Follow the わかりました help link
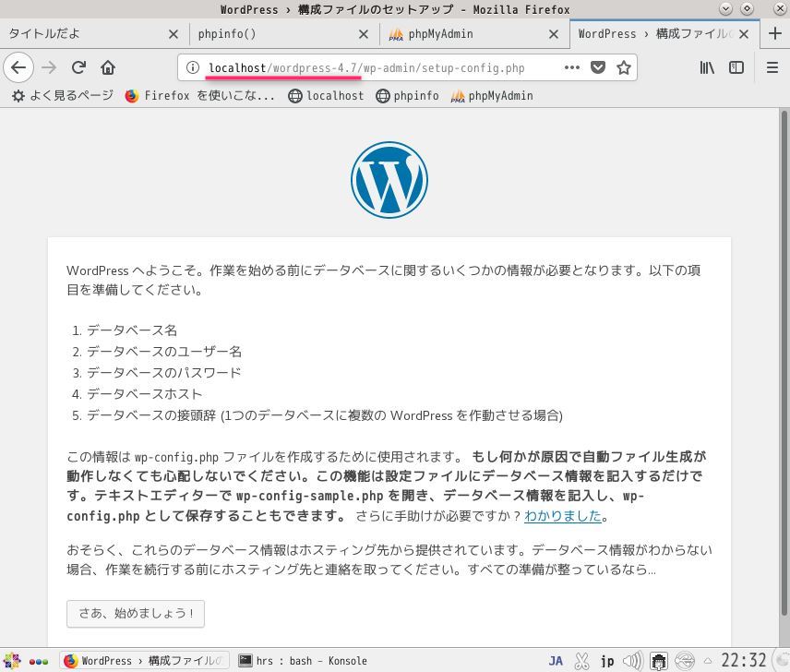The image size is (790, 672). 563,516
